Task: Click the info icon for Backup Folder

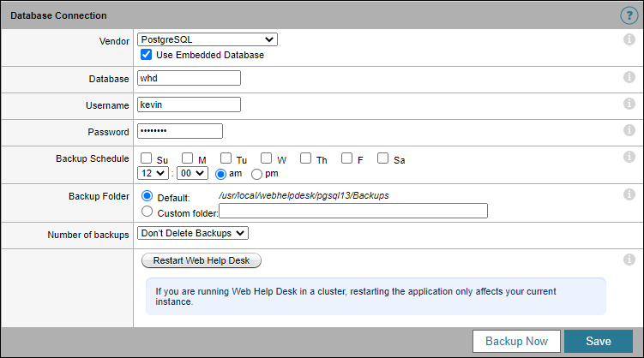Action: pos(629,195)
